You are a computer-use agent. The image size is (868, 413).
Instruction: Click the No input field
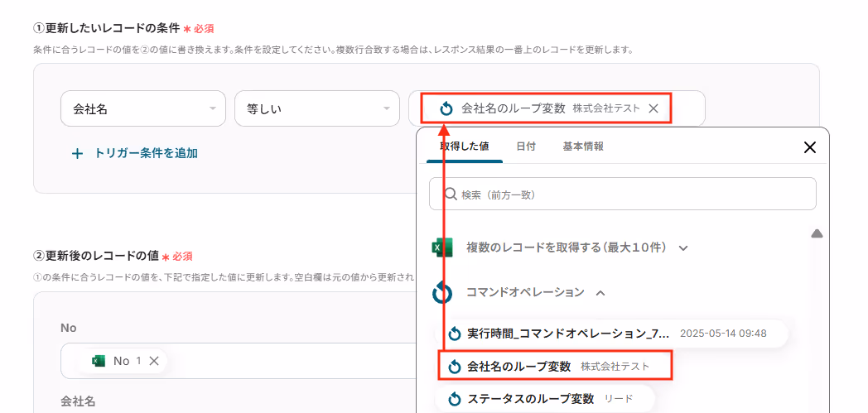tap(238, 361)
